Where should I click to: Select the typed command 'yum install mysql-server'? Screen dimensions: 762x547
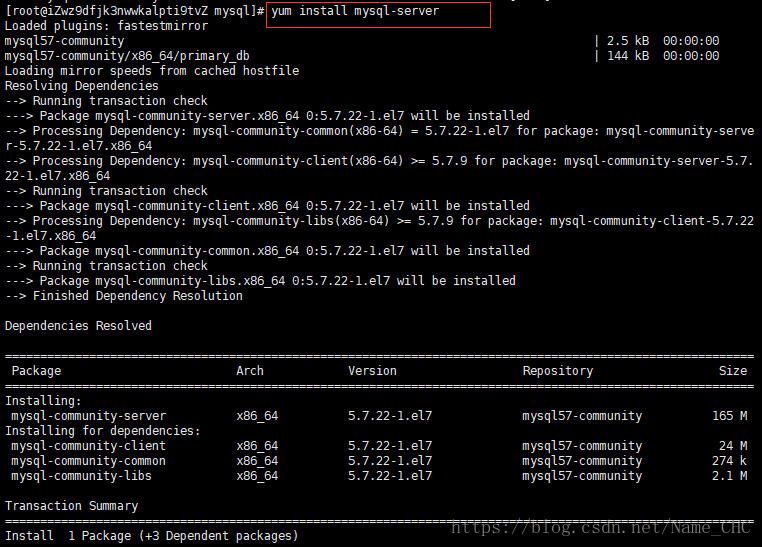[x=355, y=11]
